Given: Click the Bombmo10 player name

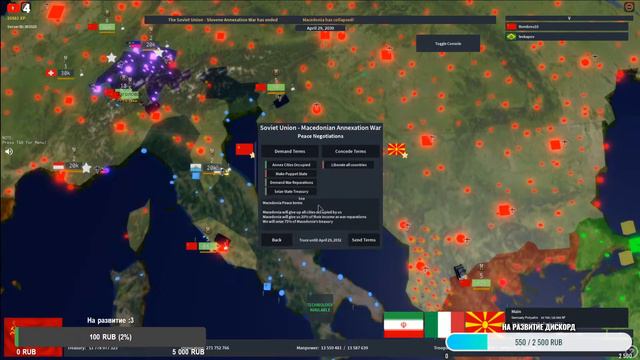Looking at the screenshot, I should [x=528, y=27].
